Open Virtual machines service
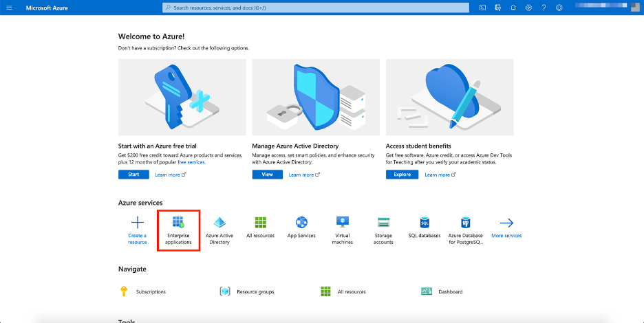 343,230
